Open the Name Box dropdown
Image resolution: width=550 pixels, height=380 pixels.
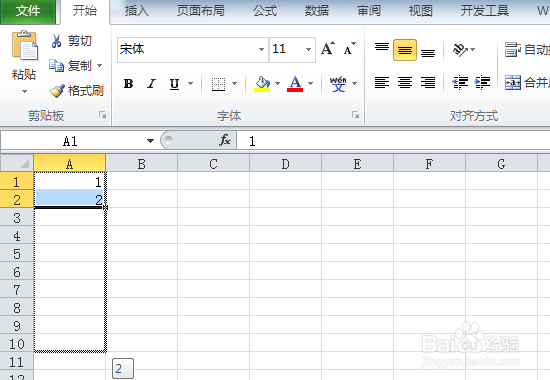pyautogui.click(x=150, y=141)
